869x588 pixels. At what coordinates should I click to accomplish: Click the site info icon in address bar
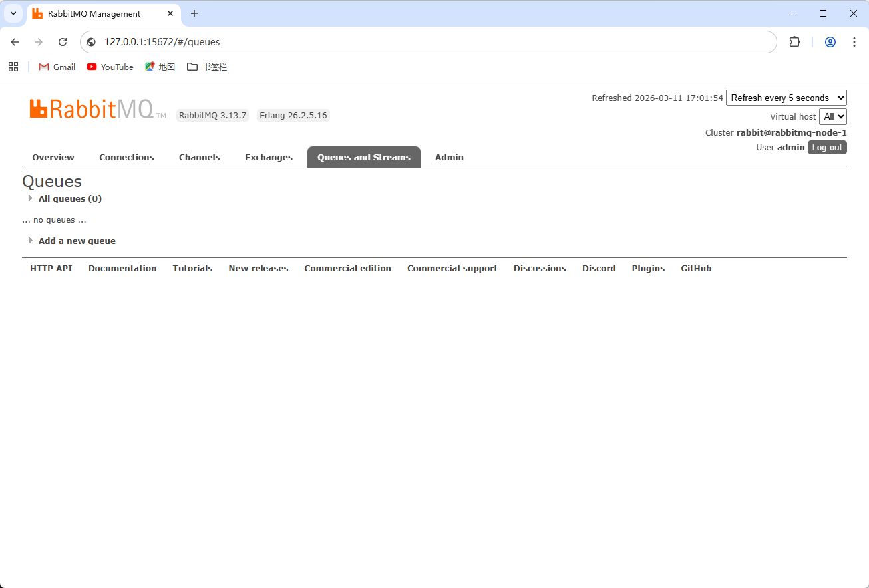[x=92, y=42]
